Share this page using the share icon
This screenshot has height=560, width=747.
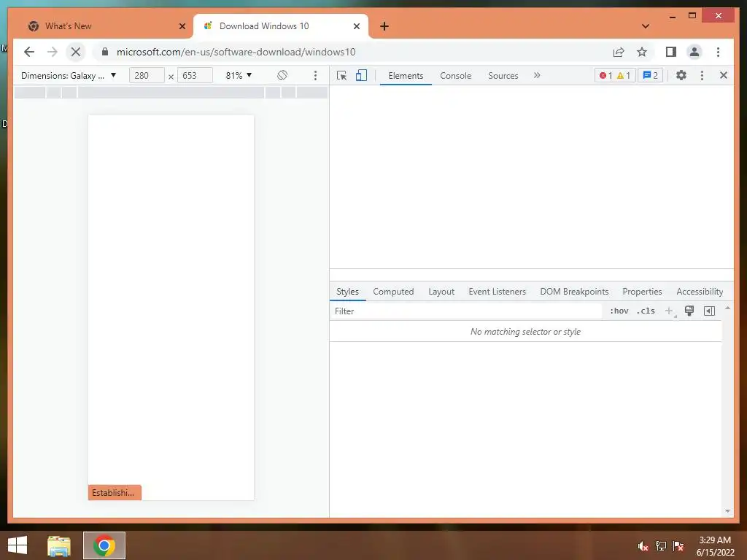[619, 52]
